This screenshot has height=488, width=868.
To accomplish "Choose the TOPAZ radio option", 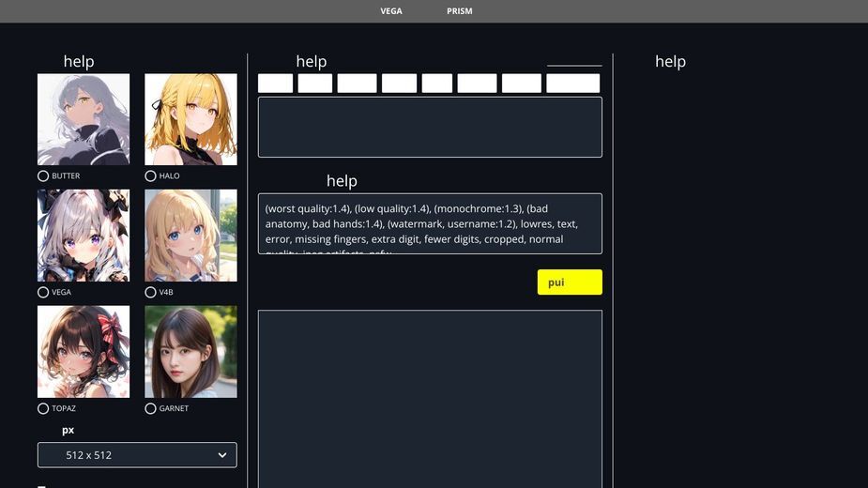I will point(43,408).
